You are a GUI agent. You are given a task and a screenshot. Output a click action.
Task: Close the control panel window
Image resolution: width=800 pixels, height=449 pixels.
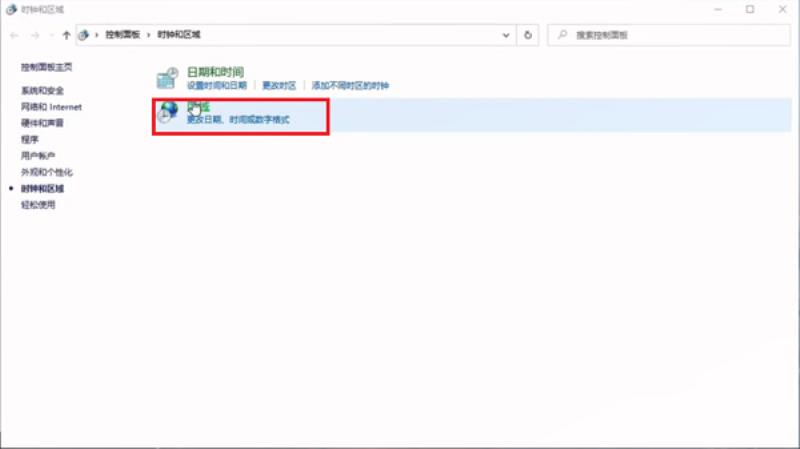click(x=783, y=9)
